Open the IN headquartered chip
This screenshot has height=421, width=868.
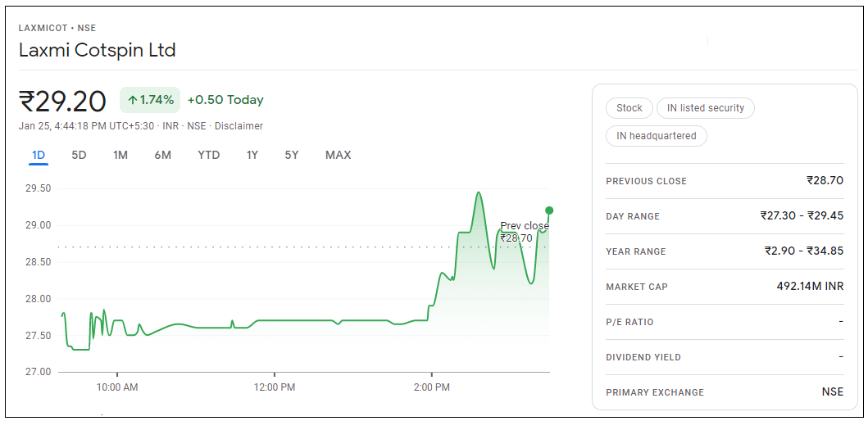[x=657, y=136]
